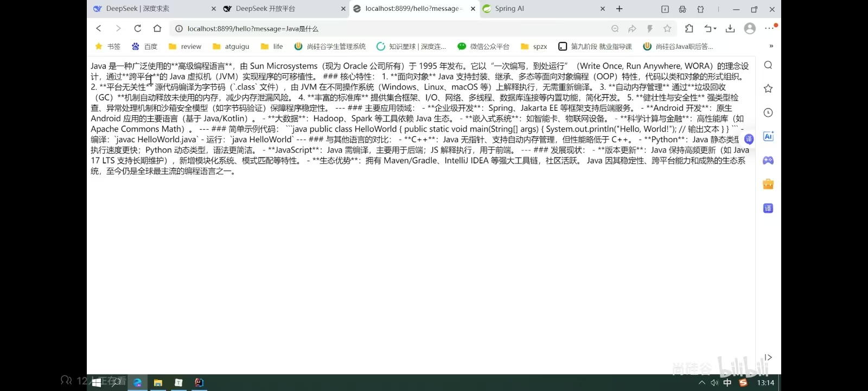The width and height of the screenshot is (868, 391).
Task: Open a new tab with plus button
Action: click(620, 9)
